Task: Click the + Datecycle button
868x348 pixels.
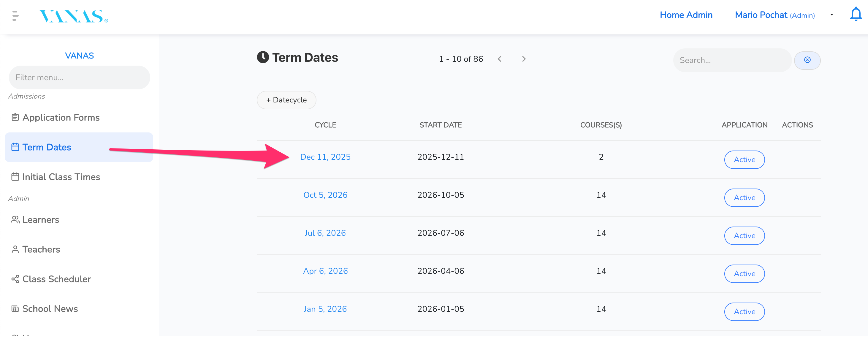Action: [286, 100]
